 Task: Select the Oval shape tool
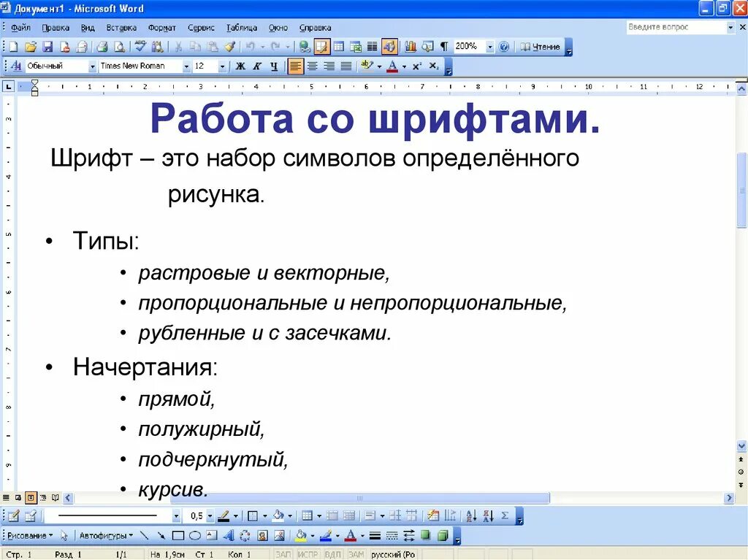(x=194, y=536)
